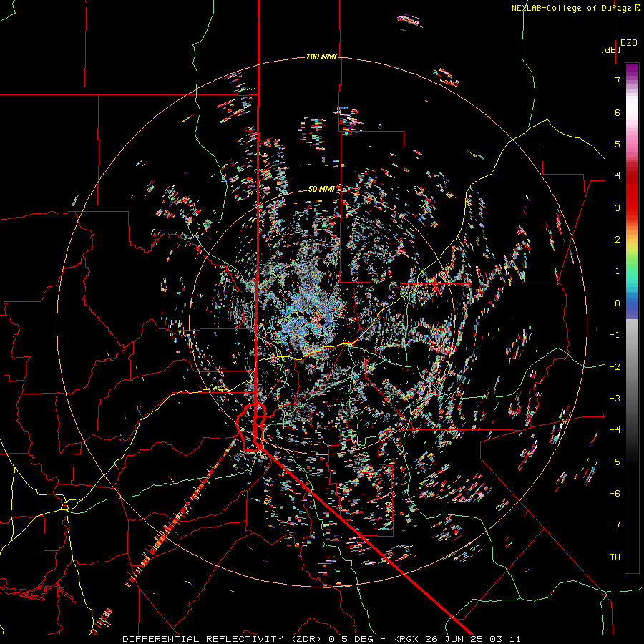Click the Differential Reflectivity title caption
The image size is (644, 644).
[321, 639]
